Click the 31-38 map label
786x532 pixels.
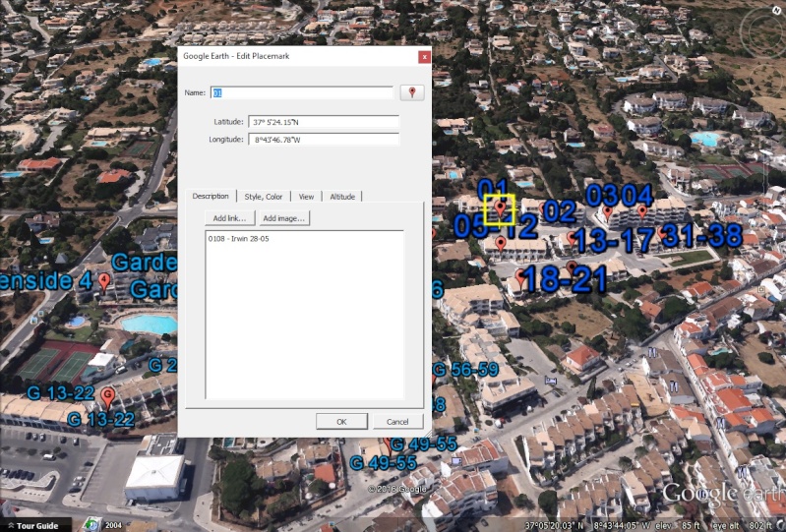[x=701, y=235]
